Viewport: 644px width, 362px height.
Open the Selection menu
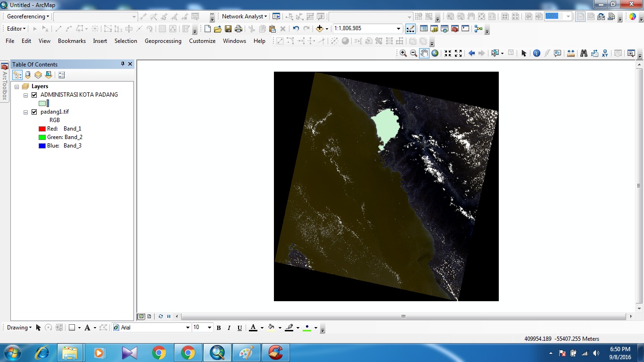125,41
